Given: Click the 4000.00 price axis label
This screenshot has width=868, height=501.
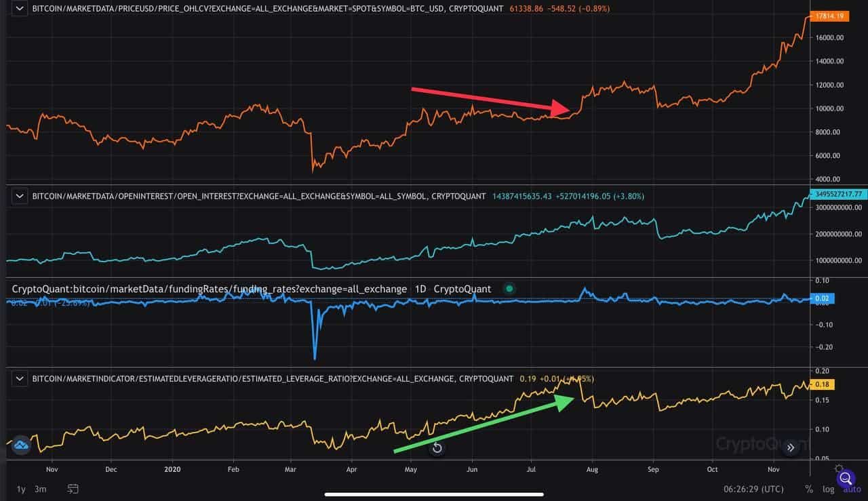Looking at the screenshot, I should pos(829,179).
